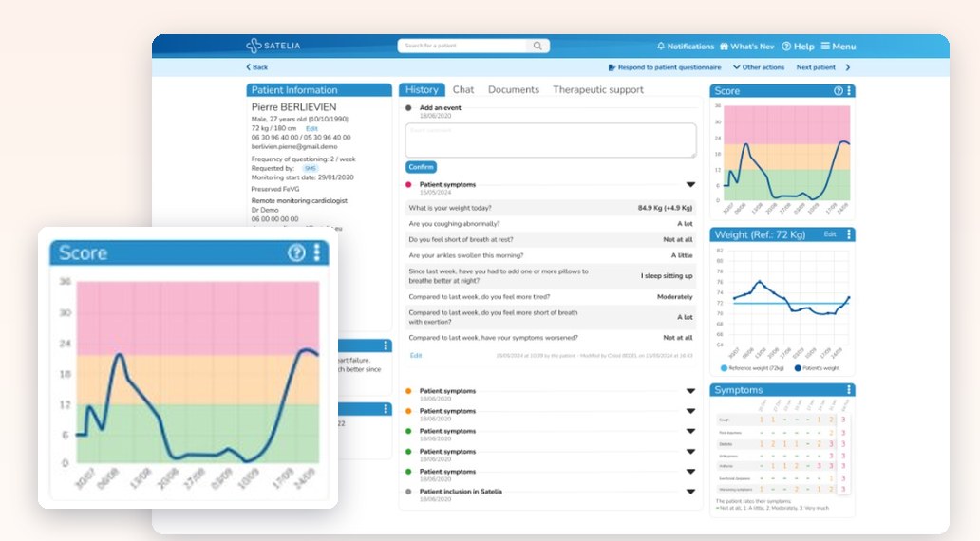Click the Satelia logo
This screenshot has width=980, height=541.
coord(273,46)
